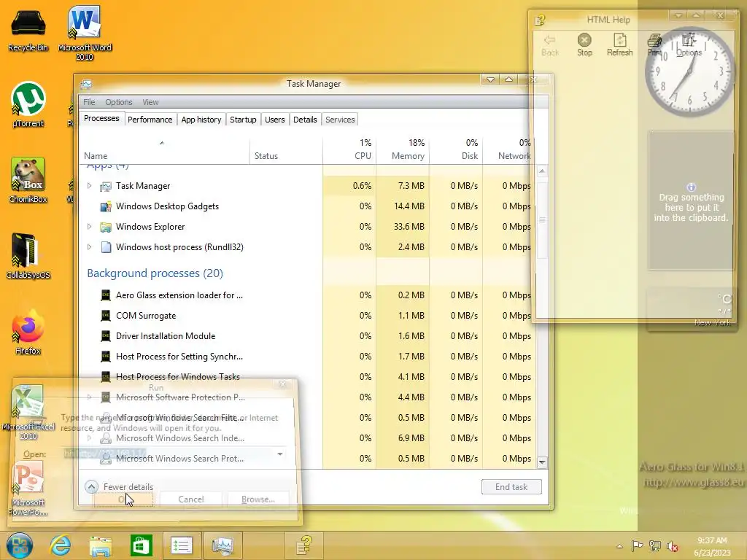Switch to the Task Manager taskbar button
Image resolution: width=747 pixels, height=560 pixels.
tap(222, 545)
